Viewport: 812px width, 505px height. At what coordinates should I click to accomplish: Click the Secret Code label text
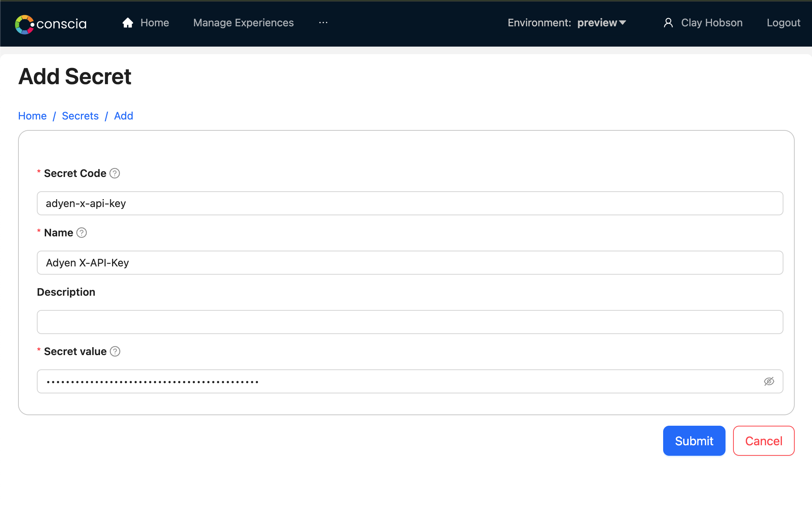point(75,173)
